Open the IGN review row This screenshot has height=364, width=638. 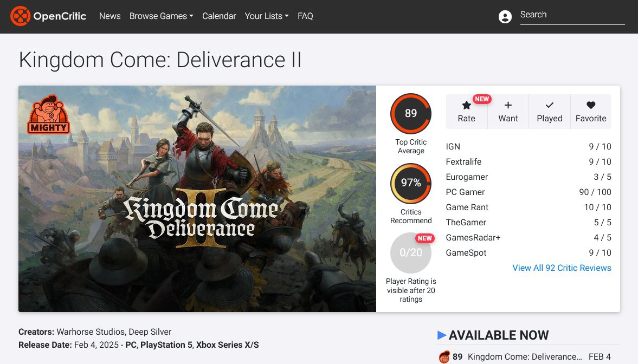pos(453,147)
